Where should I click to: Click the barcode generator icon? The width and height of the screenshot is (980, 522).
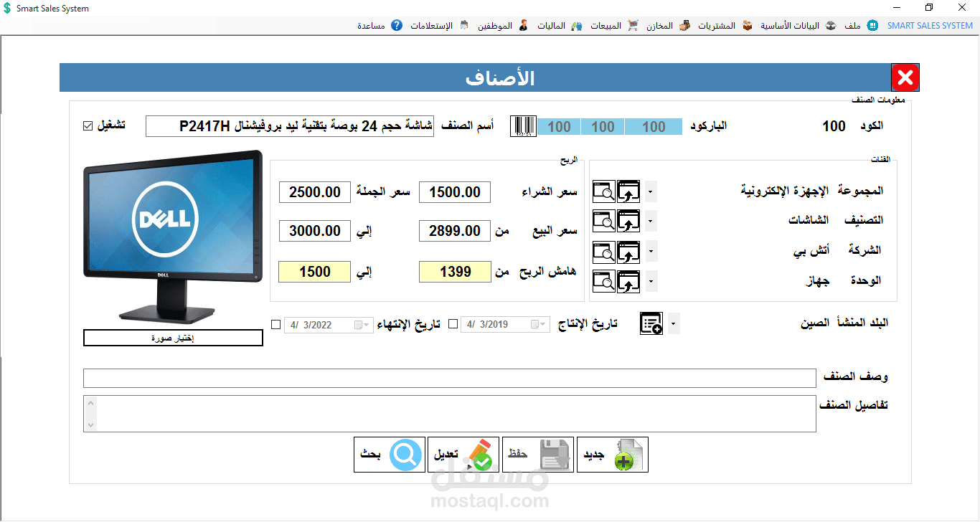pyautogui.click(x=523, y=126)
